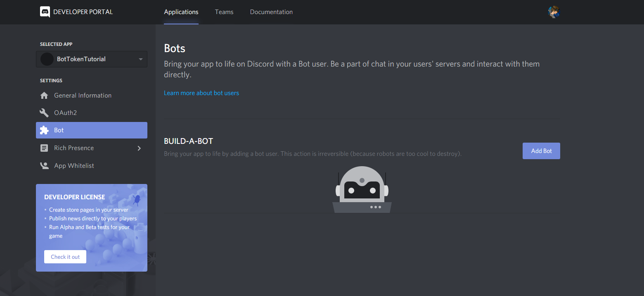The width and height of the screenshot is (644, 296).
Task: Click 'This action is irreversible' description text
Action: 313,154
